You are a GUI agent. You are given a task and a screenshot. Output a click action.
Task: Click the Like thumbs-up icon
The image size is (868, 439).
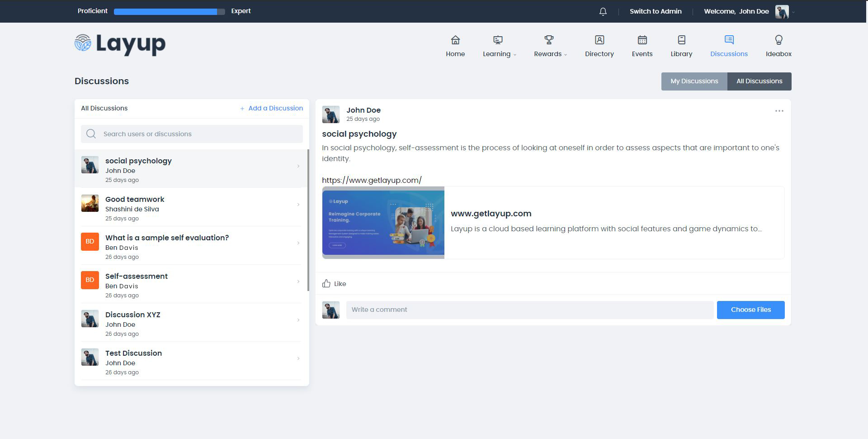(326, 284)
